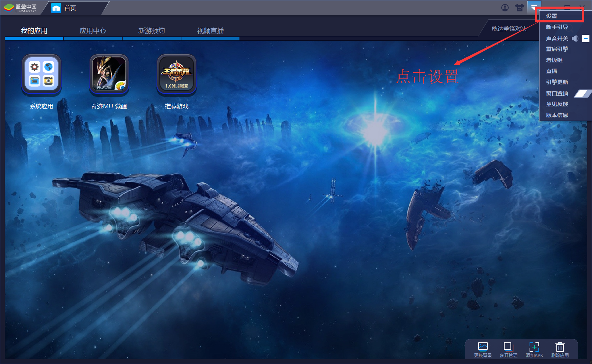Screen dimensions: 592x364
Task: Click the 推荐游戏 label text
Action: 177,106
